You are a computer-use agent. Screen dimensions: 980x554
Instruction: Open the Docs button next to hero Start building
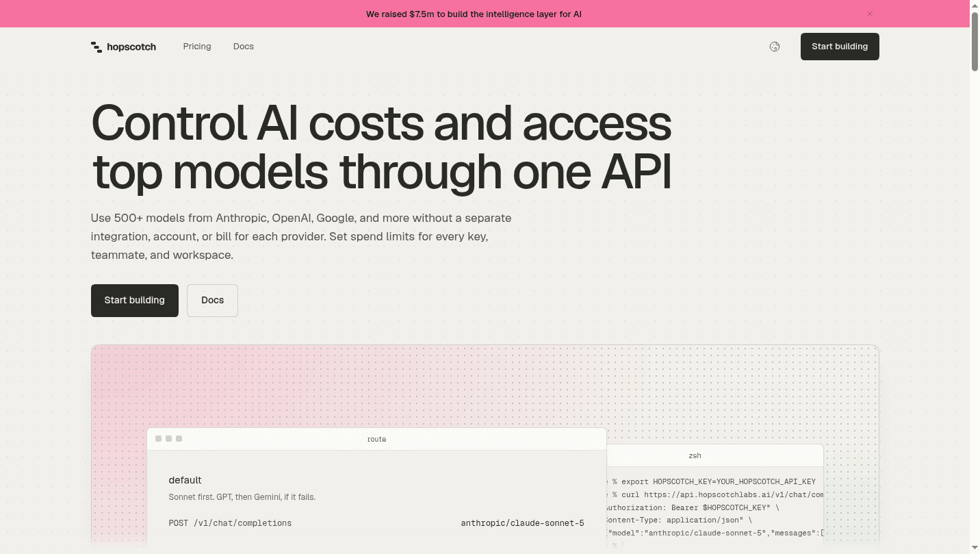coord(212,301)
